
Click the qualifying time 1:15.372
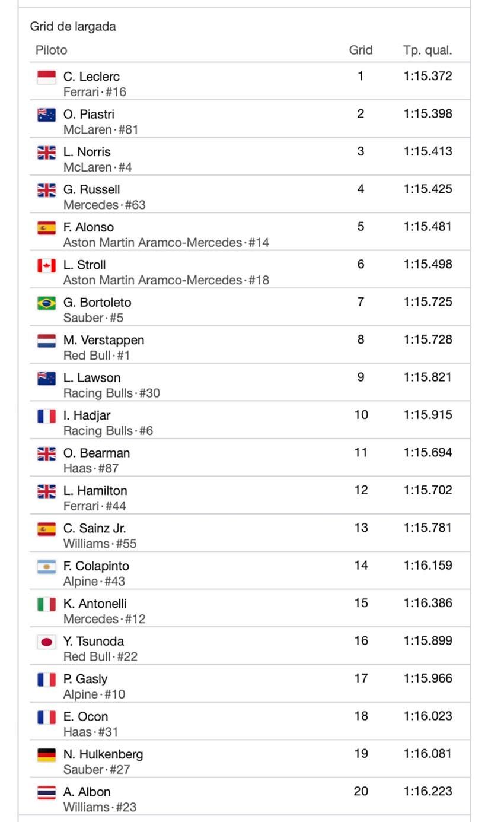[x=428, y=76]
